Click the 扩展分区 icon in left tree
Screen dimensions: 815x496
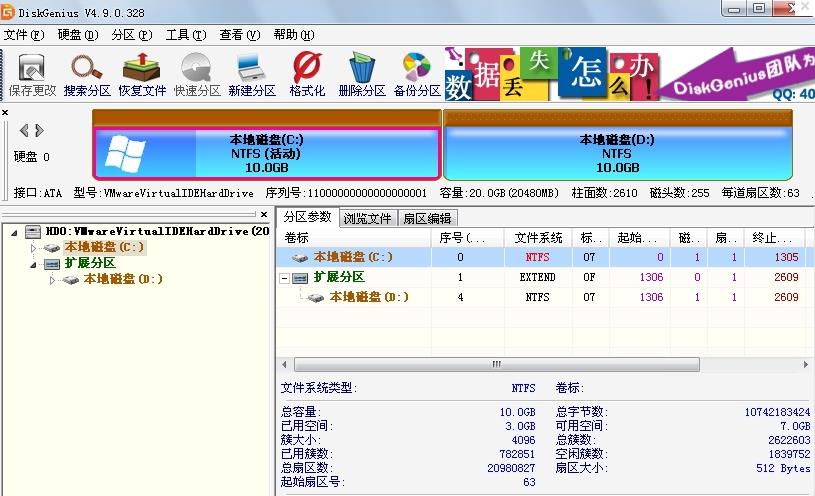pyautogui.click(x=51, y=264)
